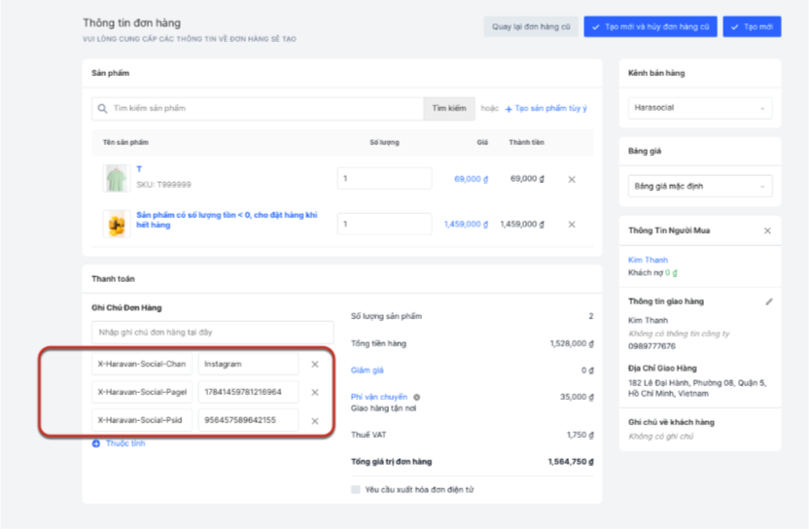The width and height of the screenshot is (809, 532).
Task: Remove product T from the order
Action: pos(572,180)
